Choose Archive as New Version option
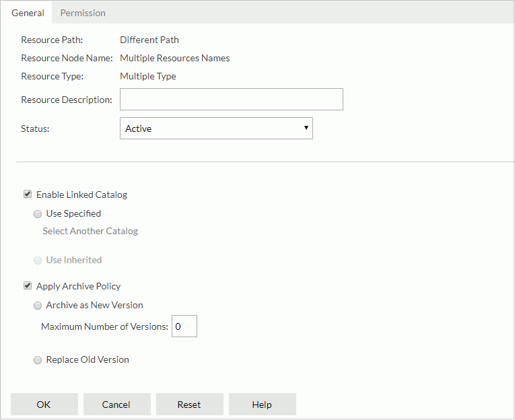Image resolution: width=515 pixels, height=420 pixels. [x=38, y=306]
